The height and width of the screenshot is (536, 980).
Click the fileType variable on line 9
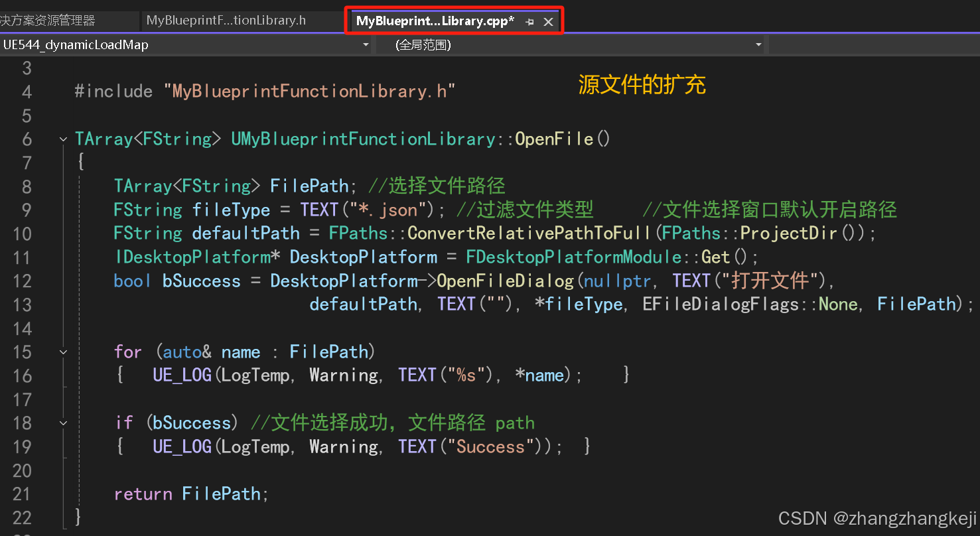pyautogui.click(x=231, y=210)
